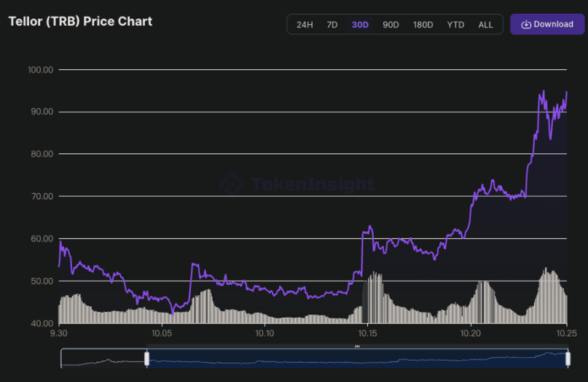Click the highlighted blue range selection area
The width and height of the screenshot is (588, 382).
tap(357, 358)
